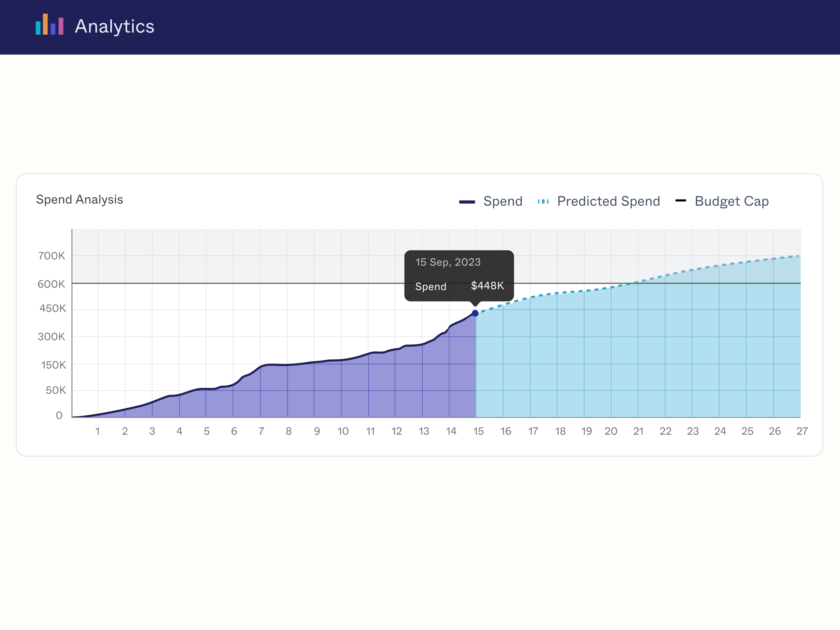The height and width of the screenshot is (630, 840).
Task: Click the 600K y-axis label
Action: [51, 284]
